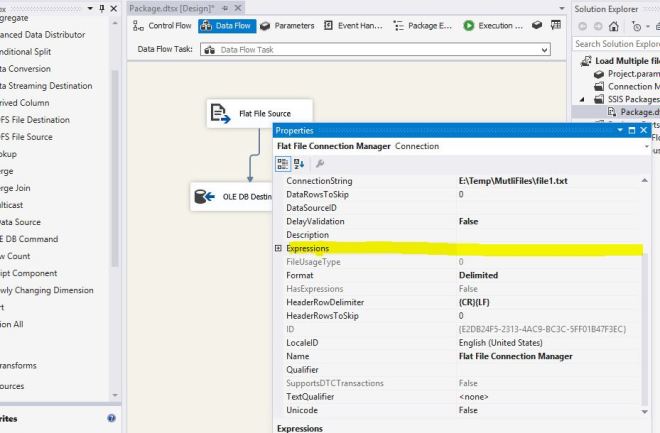Click the OLE DB Destination component icon

204,197
